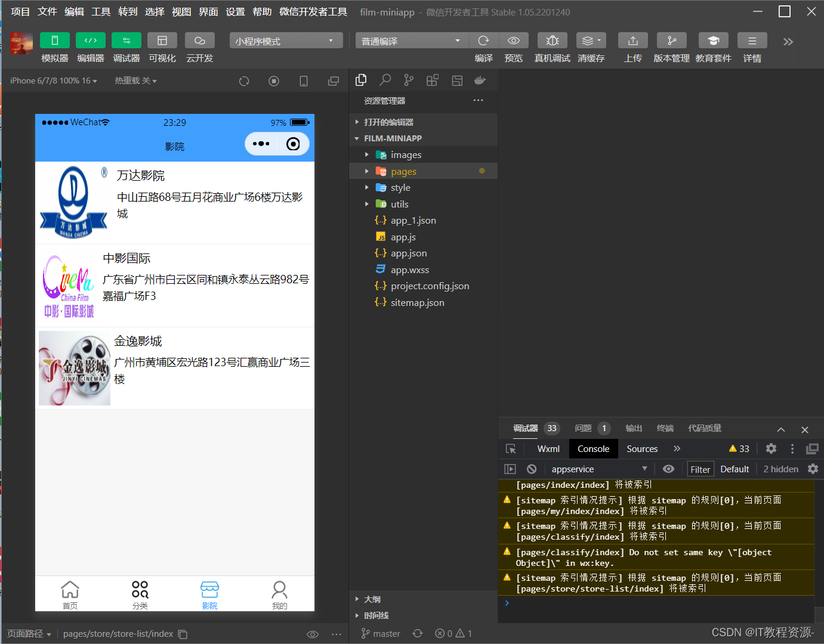Toggle simulator phone frame icon
Screen dimensions: 824x644
pyautogui.click(x=304, y=81)
